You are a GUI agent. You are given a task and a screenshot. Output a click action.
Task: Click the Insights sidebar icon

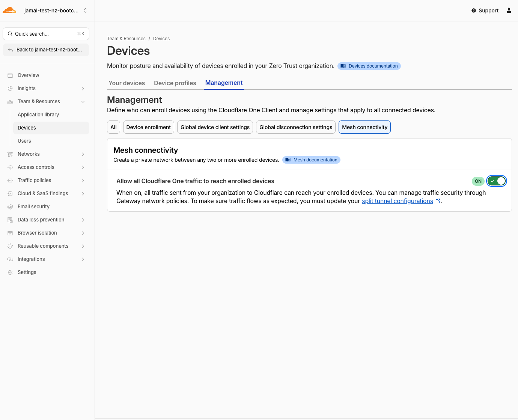10,89
